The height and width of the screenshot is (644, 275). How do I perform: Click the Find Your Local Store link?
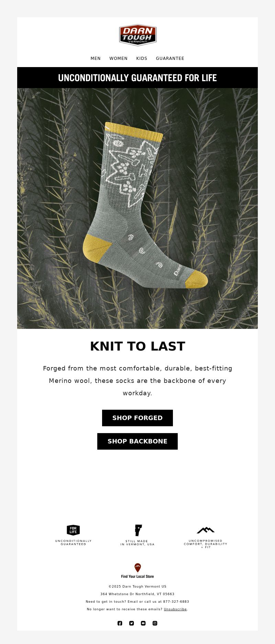[x=137, y=576]
